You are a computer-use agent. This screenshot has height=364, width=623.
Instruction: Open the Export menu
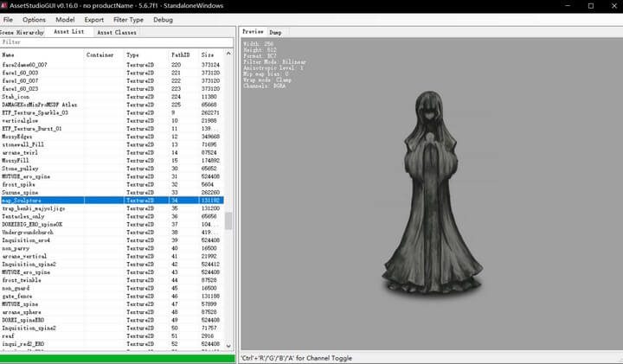[94, 19]
